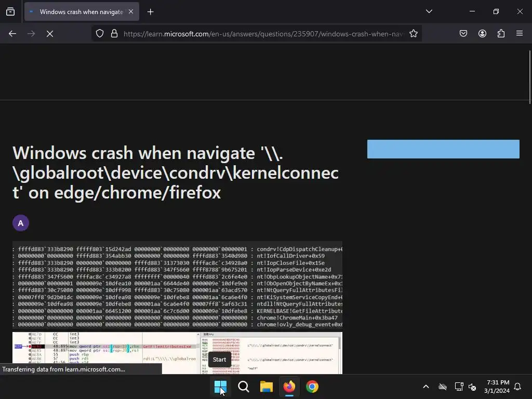532x399 pixels.
Task: Switch to Firefox in taskbar
Action: 289,387
